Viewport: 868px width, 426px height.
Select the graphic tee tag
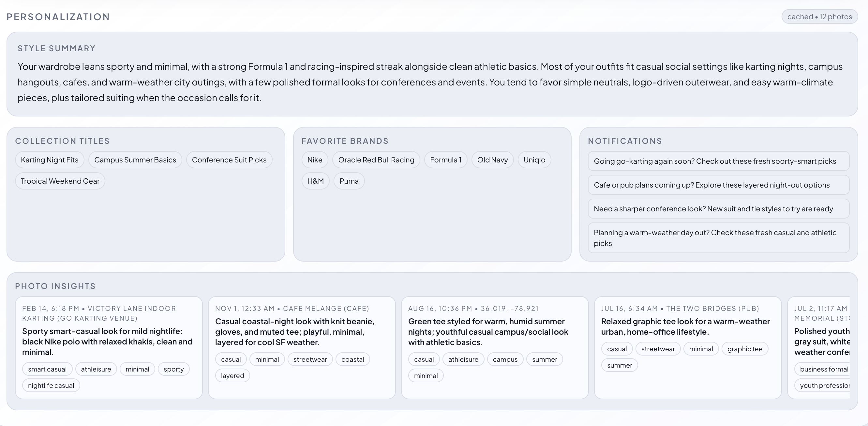744,349
